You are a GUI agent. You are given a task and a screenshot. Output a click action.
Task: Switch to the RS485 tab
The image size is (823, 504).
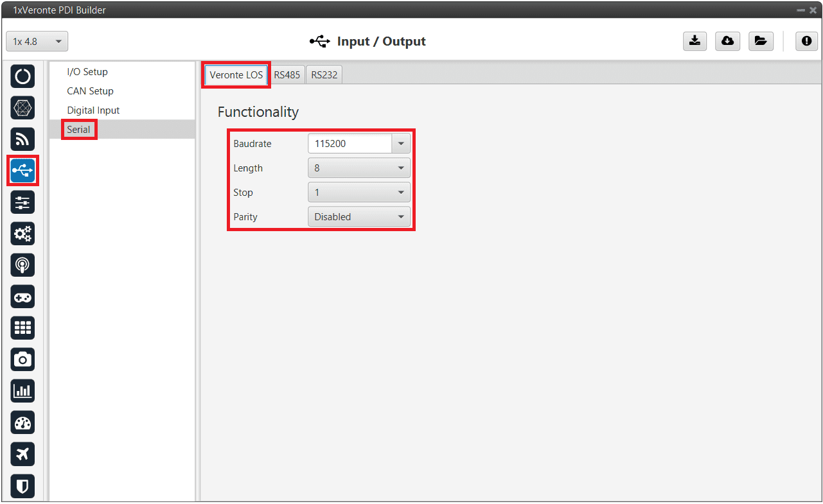tap(287, 74)
